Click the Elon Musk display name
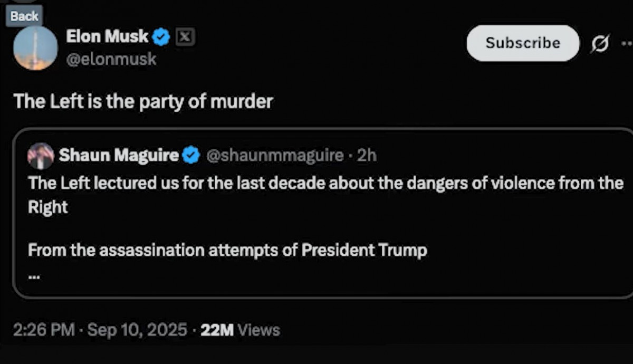This screenshot has width=633, height=364. pos(107,36)
